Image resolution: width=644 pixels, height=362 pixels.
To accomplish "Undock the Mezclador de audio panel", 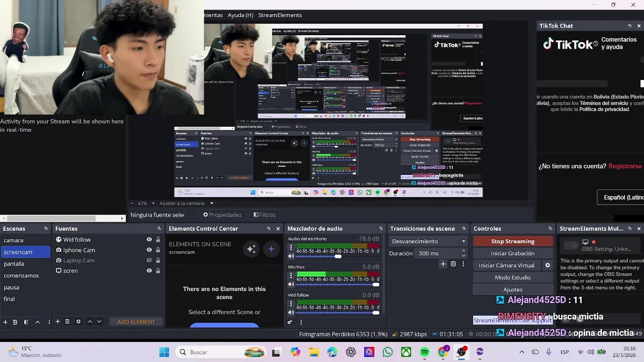I will click(x=381, y=229).
